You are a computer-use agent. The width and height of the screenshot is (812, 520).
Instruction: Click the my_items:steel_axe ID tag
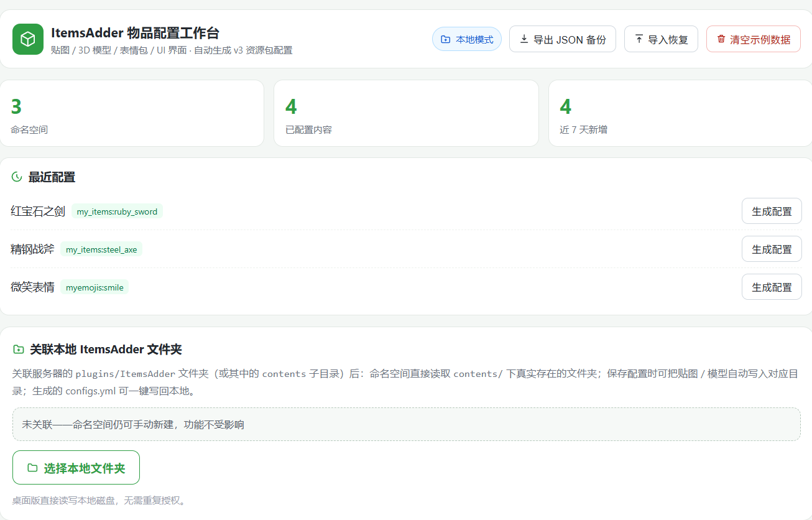pyautogui.click(x=101, y=249)
